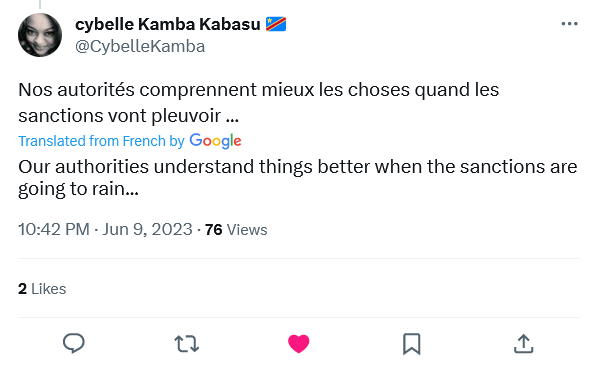Image resolution: width=598 pixels, height=369 pixels.
Task: Open the cybelle Kamba Kabasu display name
Action: (168, 24)
